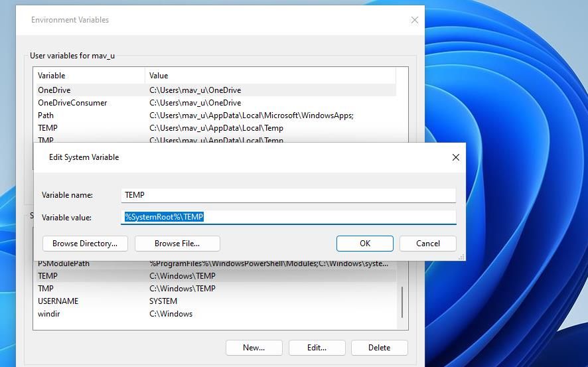Click Edit under system variables
This screenshot has width=588, height=367.
pyautogui.click(x=317, y=348)
